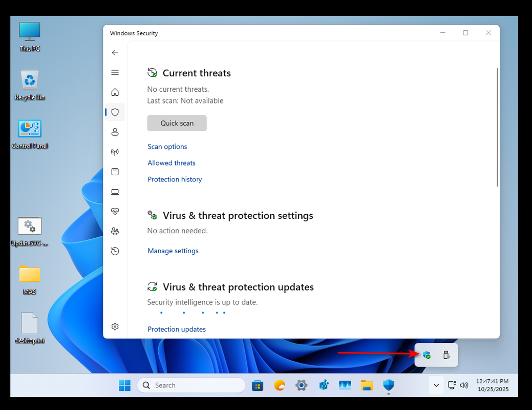Open the blue chart app on taskbar
The height and width of the screenshot is (410, 532).
[345, 385]
